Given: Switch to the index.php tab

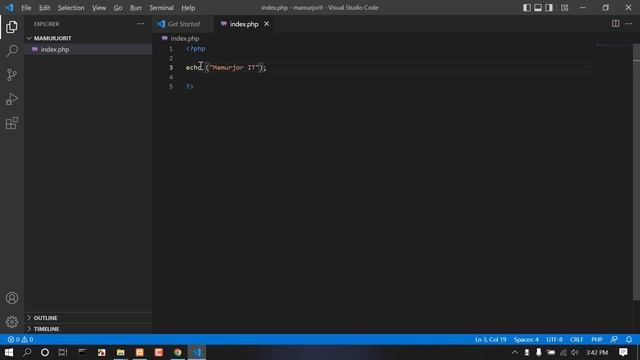Looking at the screenshot, I should [x=244, y=24].
